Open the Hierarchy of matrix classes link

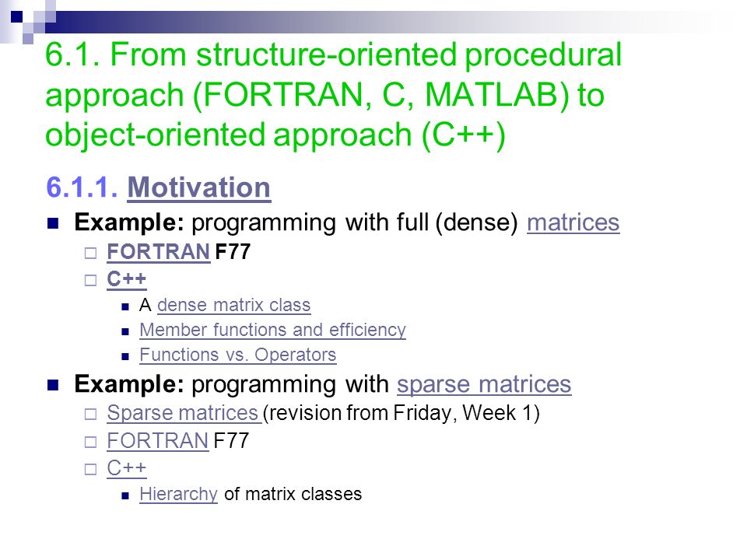(179, 494)
